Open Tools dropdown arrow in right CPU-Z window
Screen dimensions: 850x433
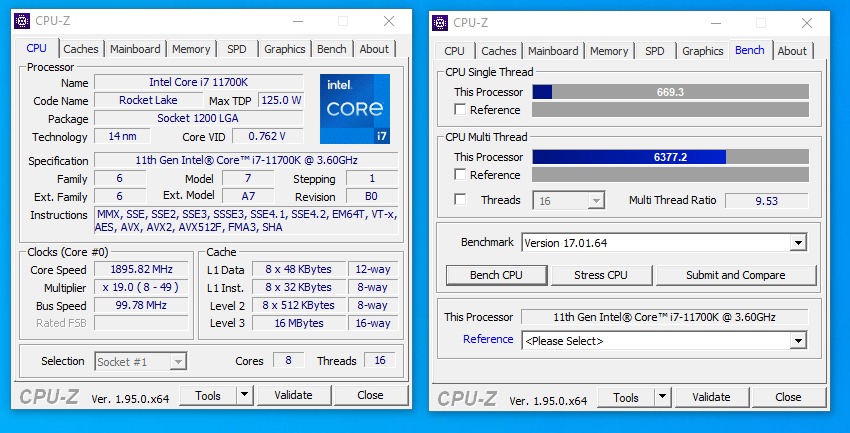point(662,397)
